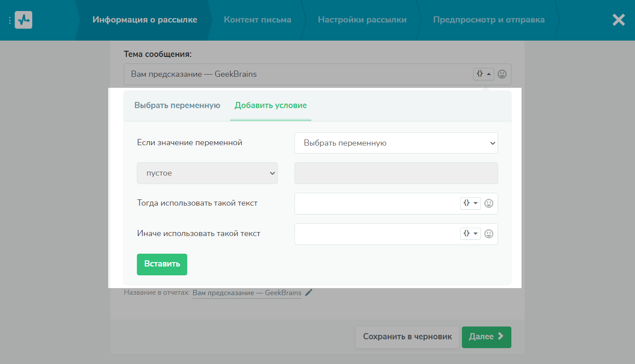Go to the 'Контент письма' step
Screen dimensions: 635x364
(257, 20)
